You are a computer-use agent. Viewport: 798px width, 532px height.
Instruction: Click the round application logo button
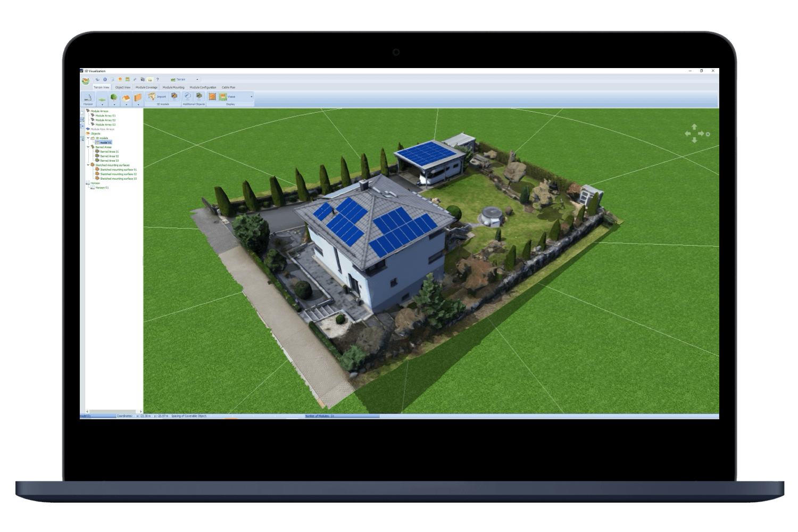85,81
